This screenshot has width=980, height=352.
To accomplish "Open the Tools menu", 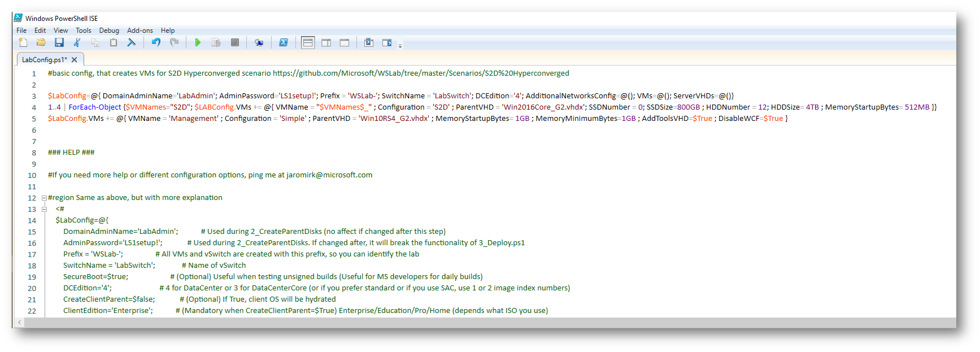I will coord(84,31).
